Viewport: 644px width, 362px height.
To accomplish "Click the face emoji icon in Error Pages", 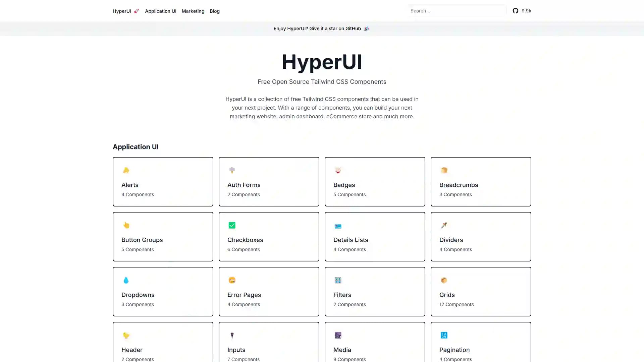I will 232,280.
